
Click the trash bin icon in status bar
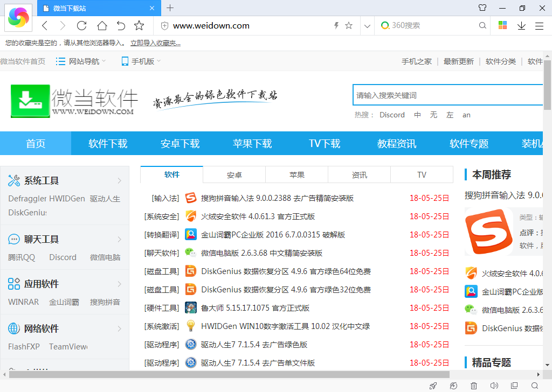click(x=474, y=386)
